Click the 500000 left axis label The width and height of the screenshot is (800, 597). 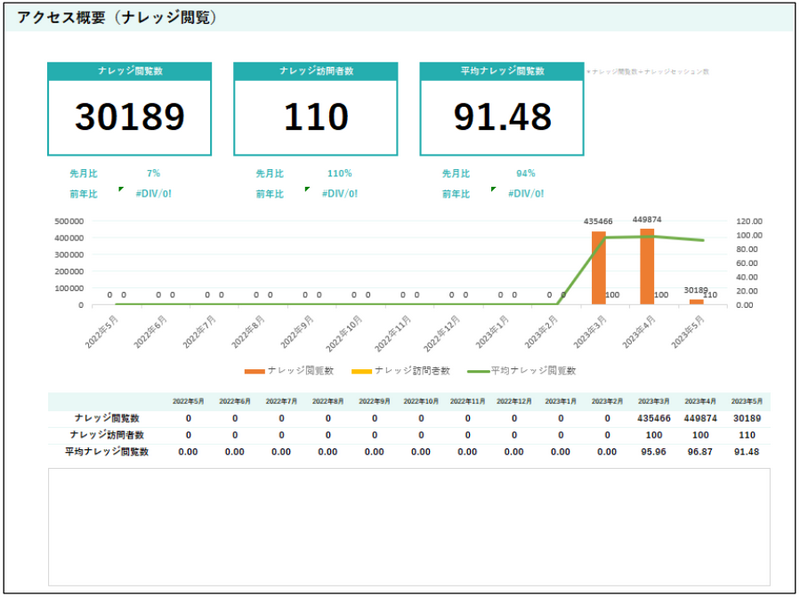tap(69, 221)
